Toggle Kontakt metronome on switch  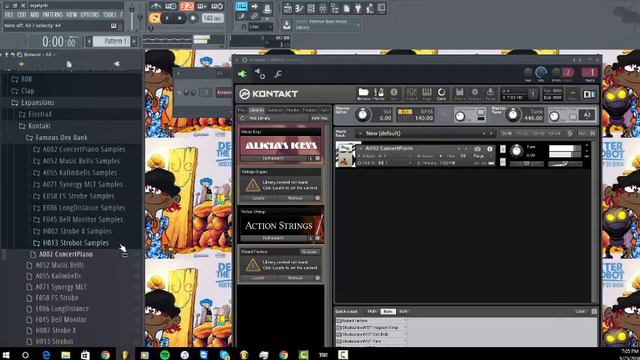(480, 113)
